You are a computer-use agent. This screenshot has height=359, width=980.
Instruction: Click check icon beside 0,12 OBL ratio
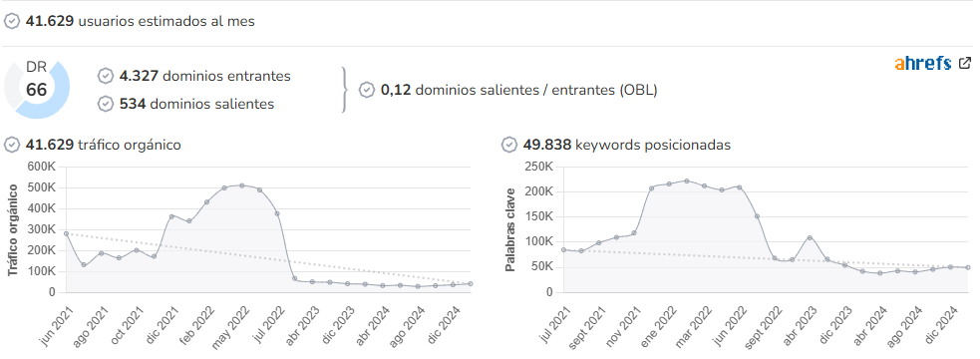(367, 90)
